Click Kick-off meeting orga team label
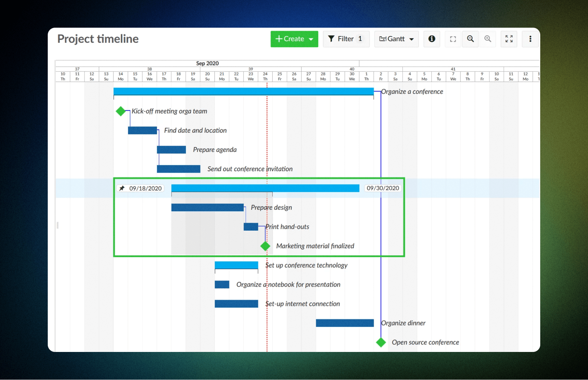Image resolution: width=588 pixels, height=380 pixels. click(170, 111)
